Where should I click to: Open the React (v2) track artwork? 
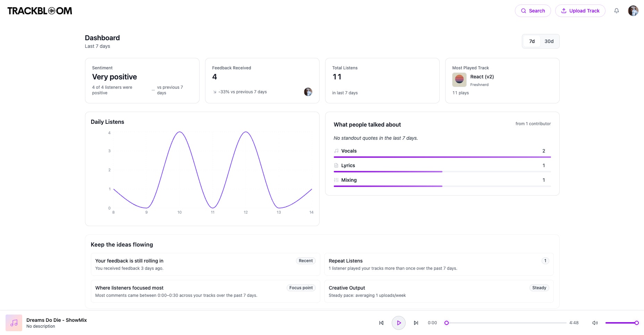[459, 80]
